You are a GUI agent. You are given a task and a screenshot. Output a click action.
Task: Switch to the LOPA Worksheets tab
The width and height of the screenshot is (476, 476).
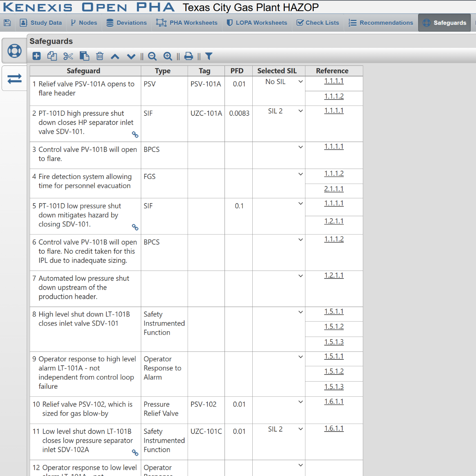pyautogui.click(x=257, y=23)
